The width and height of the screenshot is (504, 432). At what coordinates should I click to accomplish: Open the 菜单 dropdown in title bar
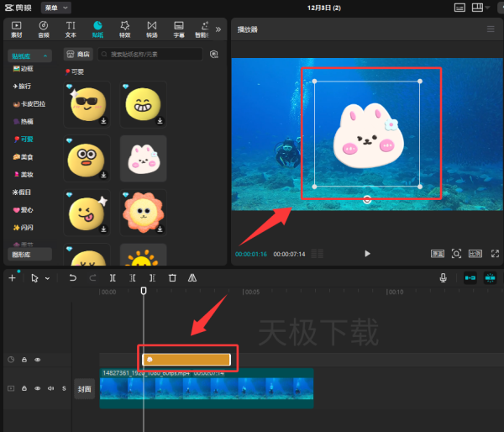point(57,7)
